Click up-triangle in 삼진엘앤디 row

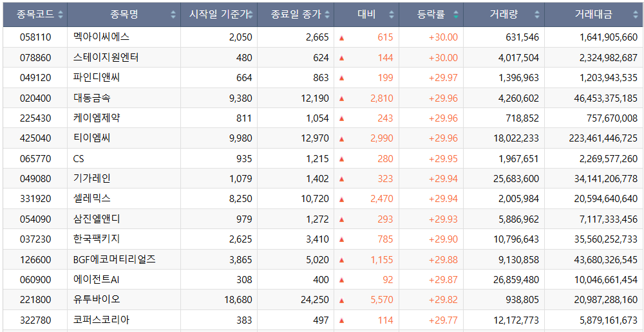coord(342,219)
